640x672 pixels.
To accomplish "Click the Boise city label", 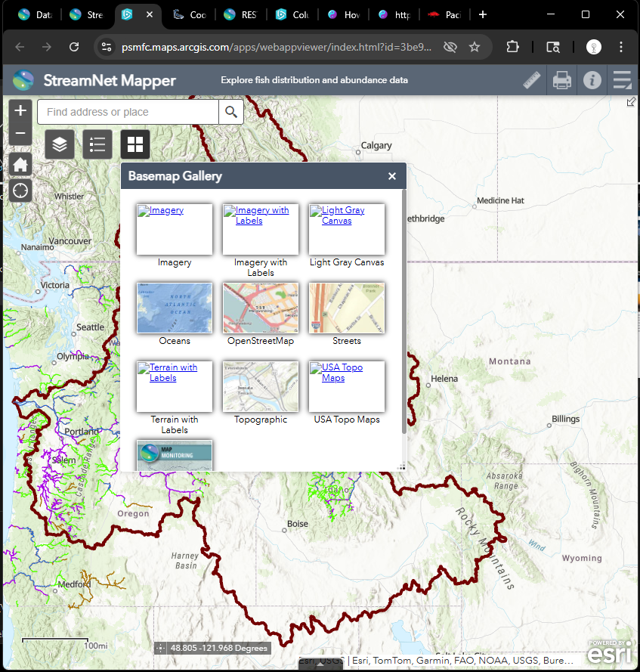I will [298, 524].
